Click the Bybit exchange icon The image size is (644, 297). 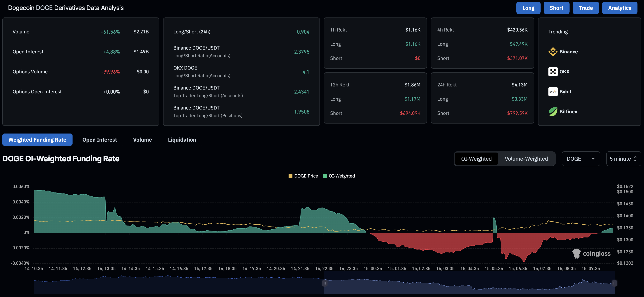click(x=553, y=92)
